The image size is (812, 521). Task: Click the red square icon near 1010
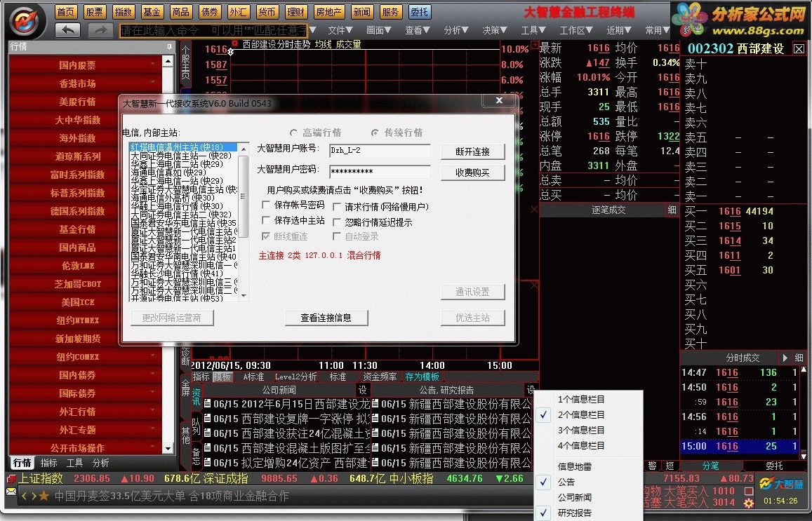(x=748, y=490)
